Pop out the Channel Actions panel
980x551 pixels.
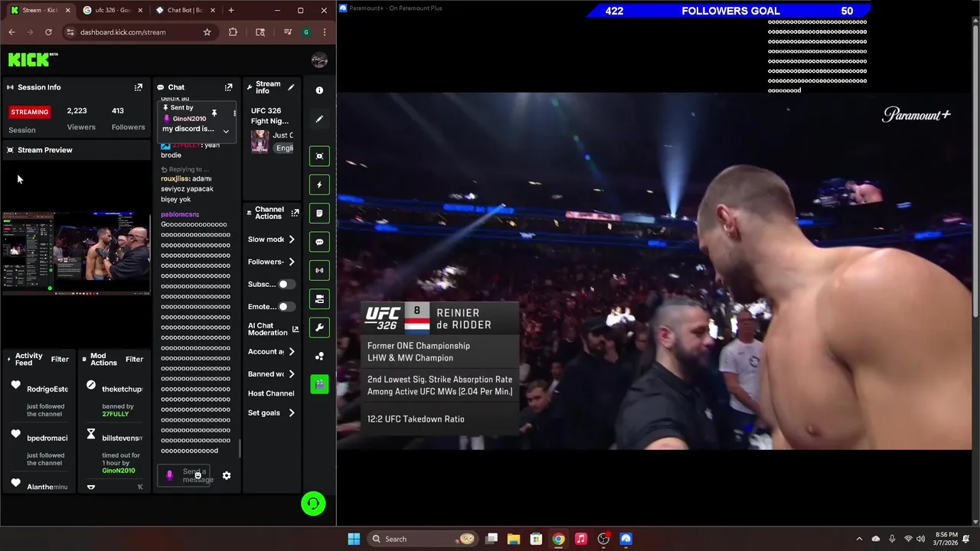click(295, 213)
